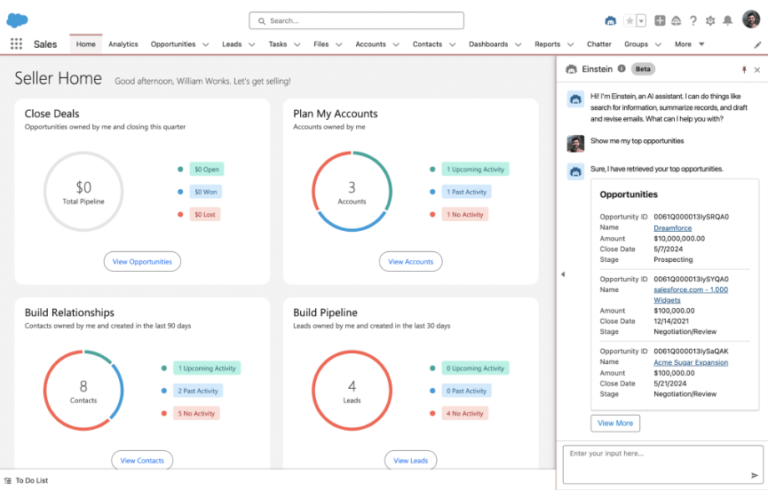Viewport: 768px width, 491px height.
Task: Toggle the Einstein panel pin
Action: [743, 69]
